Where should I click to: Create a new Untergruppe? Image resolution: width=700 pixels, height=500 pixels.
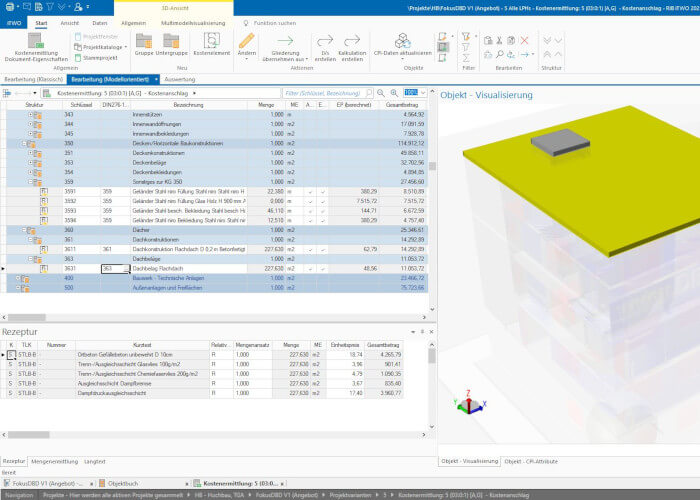pyautogui.click(x=171, y=45)
